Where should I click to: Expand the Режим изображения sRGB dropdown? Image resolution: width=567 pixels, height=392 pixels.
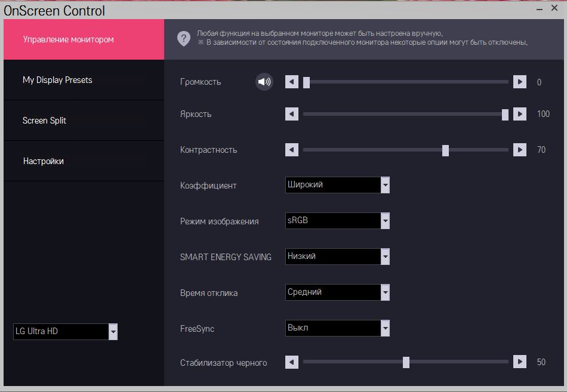[x=385, y=221]
